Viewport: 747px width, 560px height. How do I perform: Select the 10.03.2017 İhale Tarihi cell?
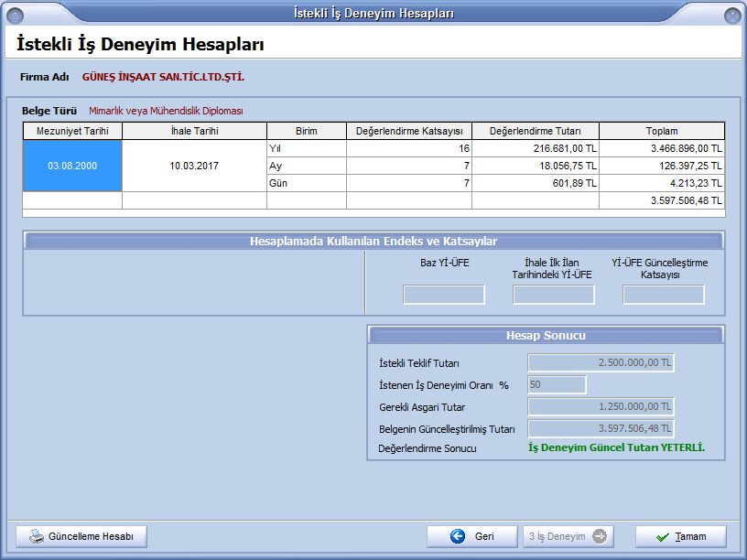pyautogui.click(x=194, y=166)
